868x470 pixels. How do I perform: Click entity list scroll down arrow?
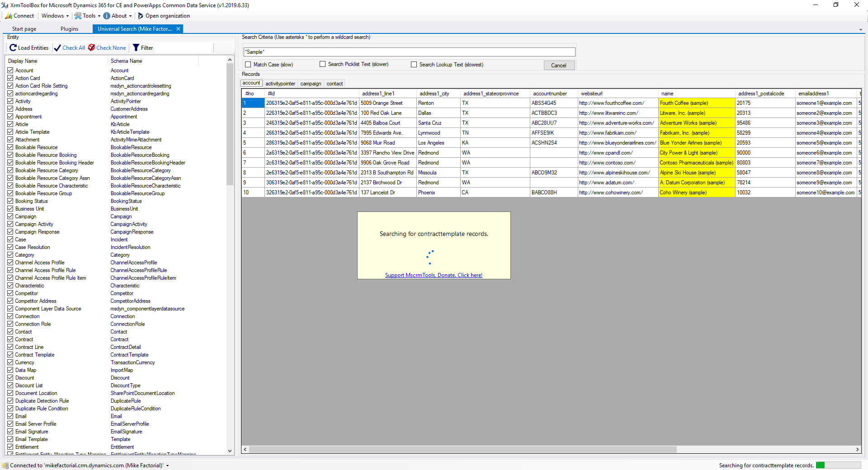(230, 451)
